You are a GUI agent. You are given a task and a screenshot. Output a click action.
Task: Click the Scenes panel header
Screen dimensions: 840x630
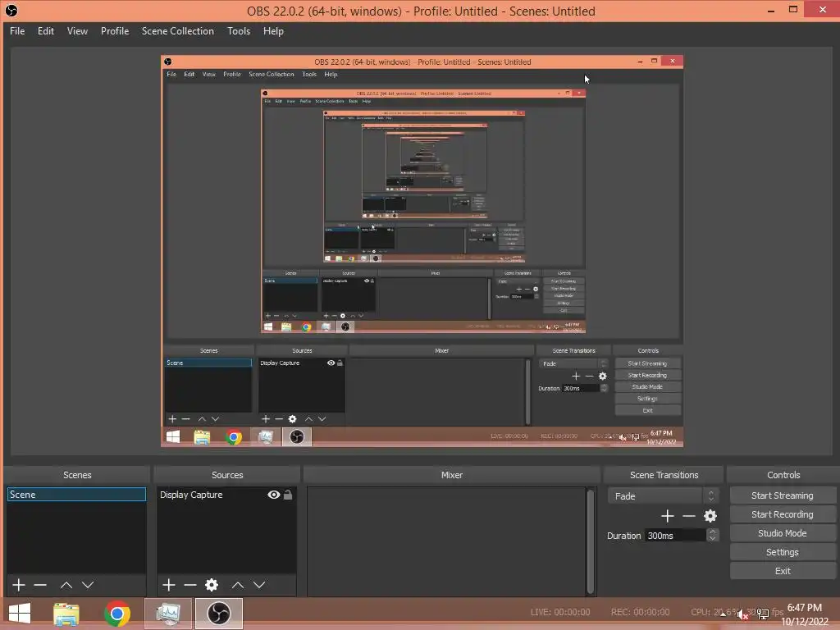click(77, 475)
